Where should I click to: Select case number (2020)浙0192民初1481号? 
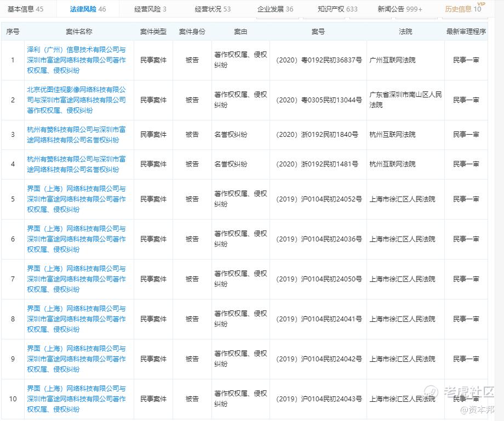(317, 164)
